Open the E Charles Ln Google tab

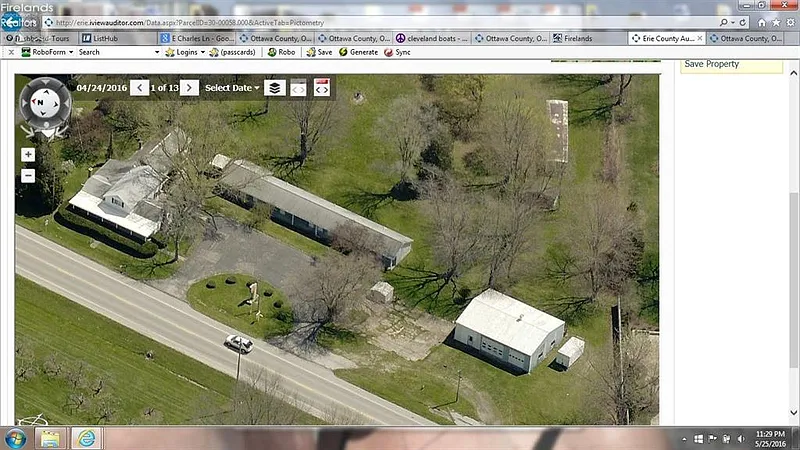(x=199, y=38)
